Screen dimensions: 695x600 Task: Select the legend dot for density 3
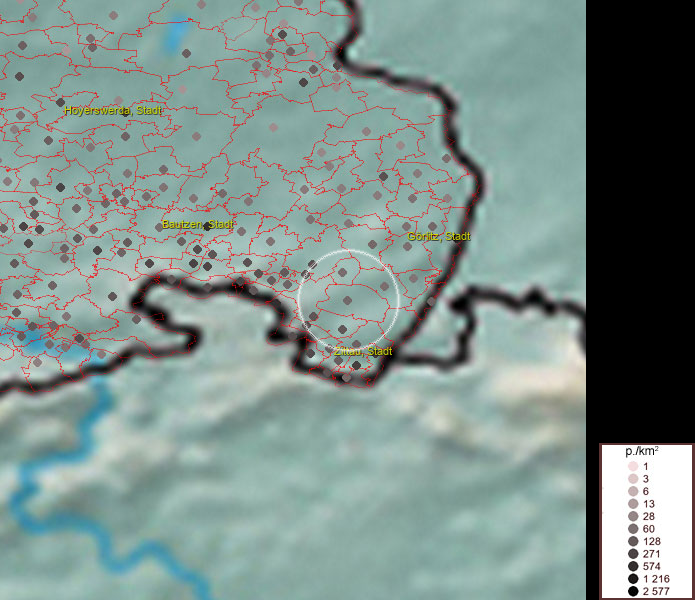(633, 480)
